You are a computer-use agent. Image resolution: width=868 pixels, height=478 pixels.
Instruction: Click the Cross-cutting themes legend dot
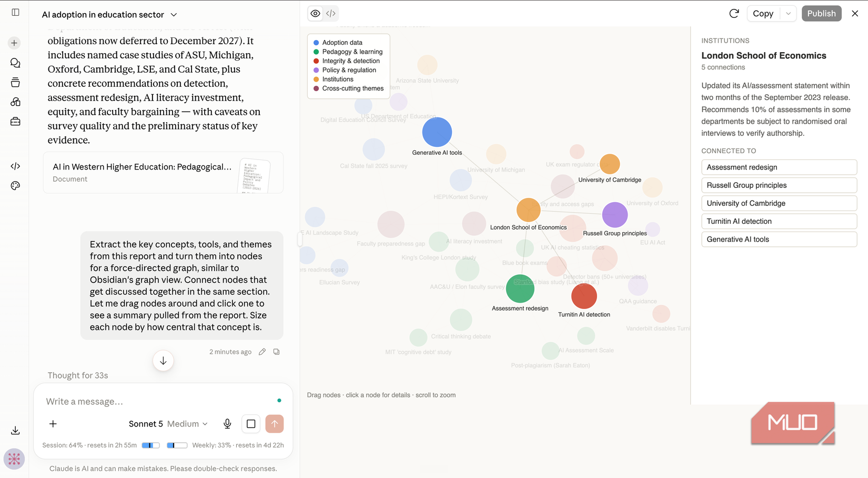pyautogui.click(x=316, y=88)
